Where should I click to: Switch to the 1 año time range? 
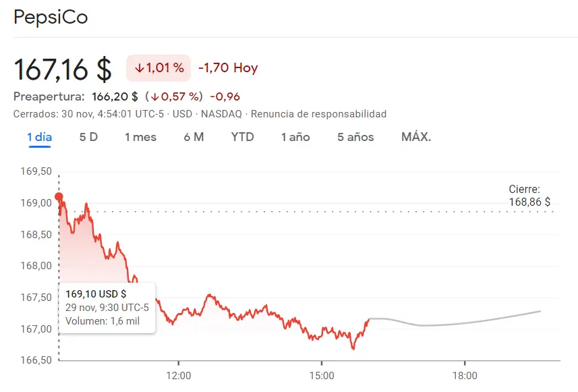point(295,137)
